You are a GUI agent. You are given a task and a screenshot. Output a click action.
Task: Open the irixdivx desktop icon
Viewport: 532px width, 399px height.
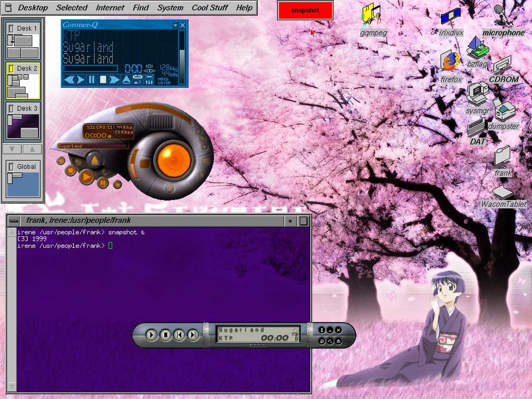coord(451,22)
